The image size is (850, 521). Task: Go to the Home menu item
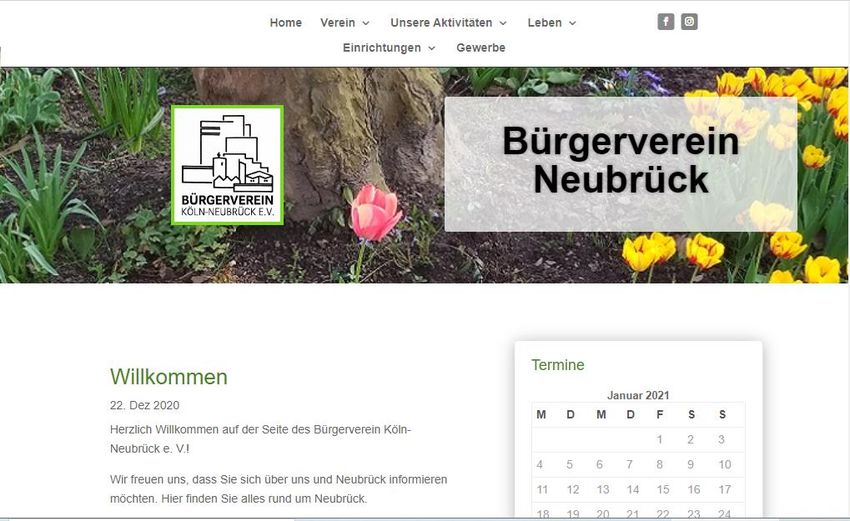[286, 23]
